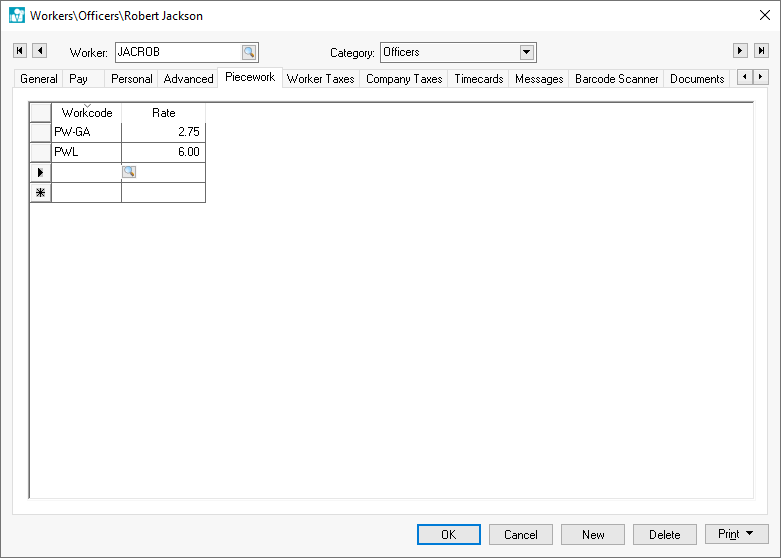Switch to the Worker Taxes tab
The width and height of the screenshot is (781, 558).
coord(320,79)
